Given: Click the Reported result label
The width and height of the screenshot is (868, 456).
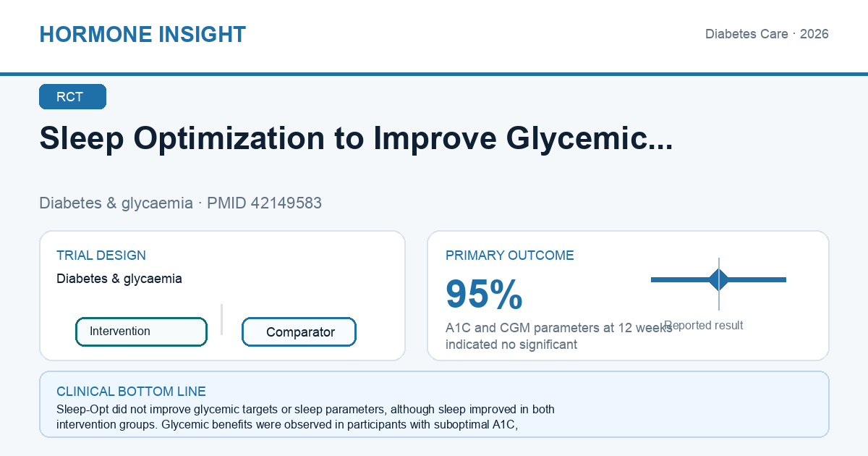Looking at the screenshot, I should 704,326.
